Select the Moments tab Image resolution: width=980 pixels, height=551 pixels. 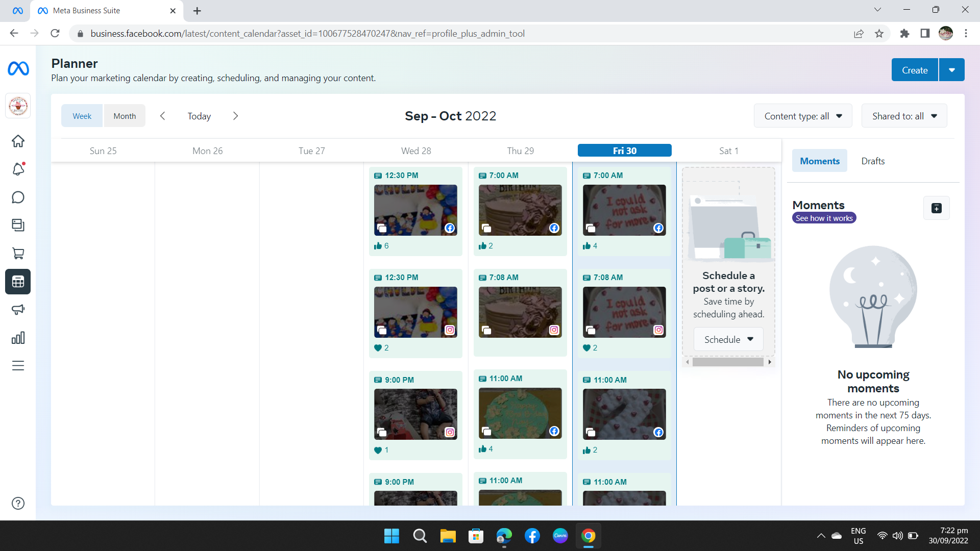coord(819,161)
